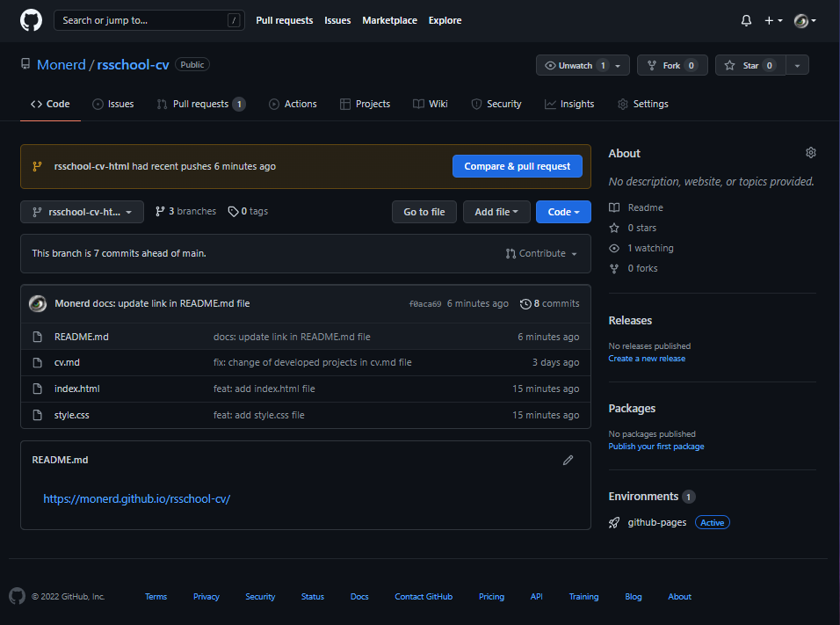Click the user avatar next to Monerd commit
Image resolution: width=840 pixels, height=625 pixels.
click(38, 303)
